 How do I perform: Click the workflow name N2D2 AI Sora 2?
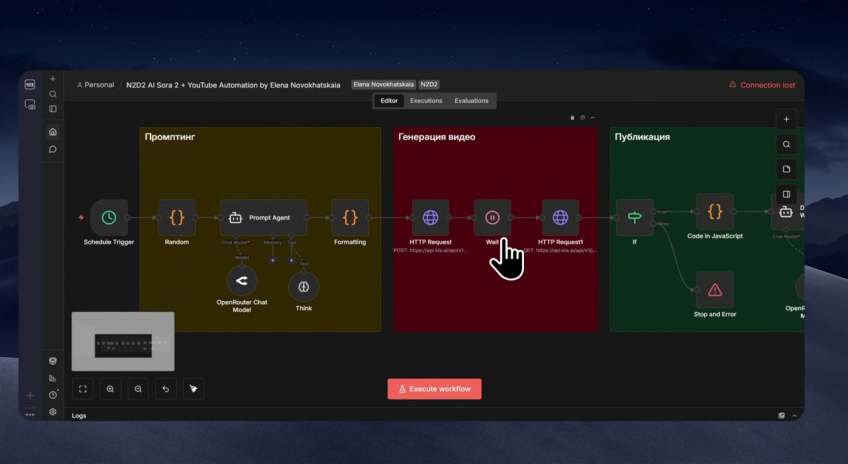tap(233, 85)
